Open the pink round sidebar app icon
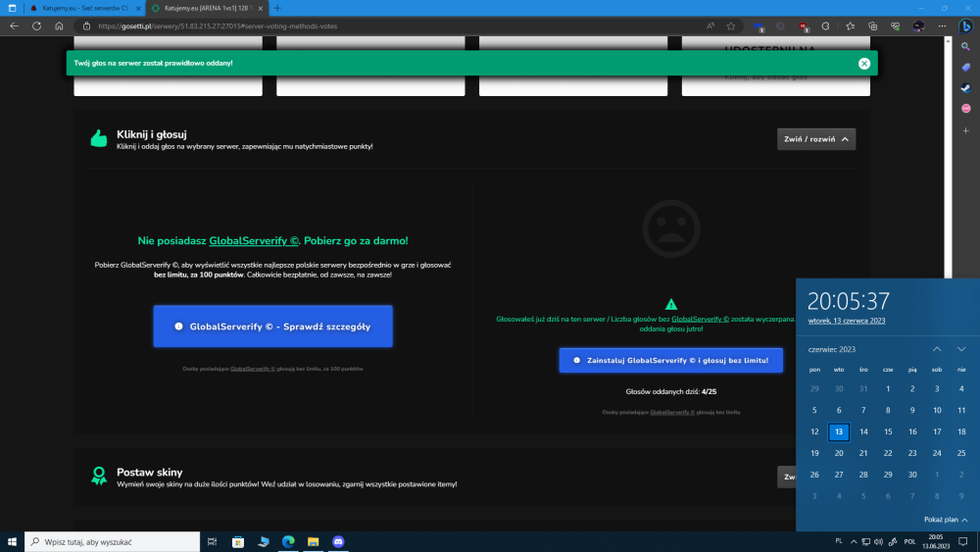Screen dimensions: 980x552 click(965, 109)
